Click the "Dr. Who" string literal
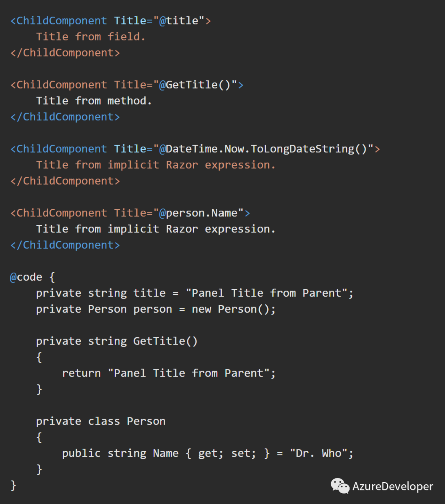The height and width of the screenshot is (504, 445). click(x=318, y=453)
